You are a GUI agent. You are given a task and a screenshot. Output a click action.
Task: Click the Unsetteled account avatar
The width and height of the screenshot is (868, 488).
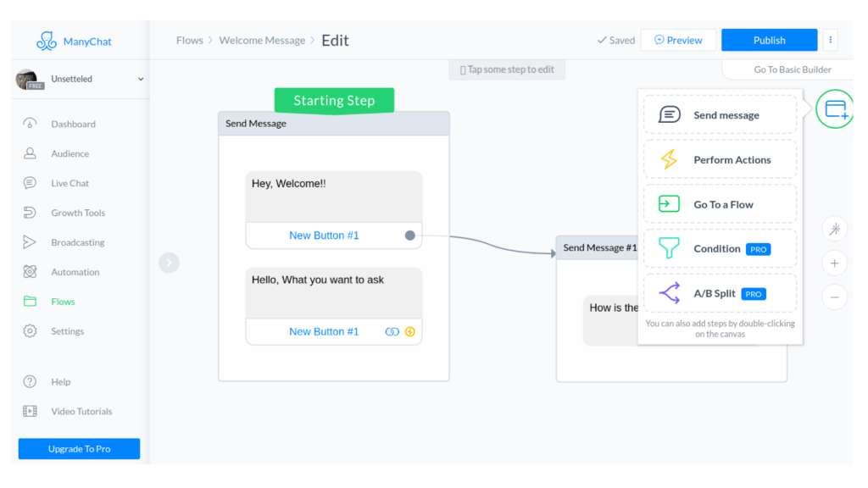[x=27, y=79]
